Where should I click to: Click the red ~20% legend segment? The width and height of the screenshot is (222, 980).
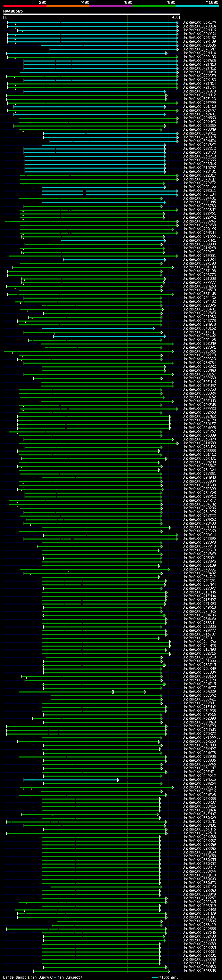click(x=25, y=6)
